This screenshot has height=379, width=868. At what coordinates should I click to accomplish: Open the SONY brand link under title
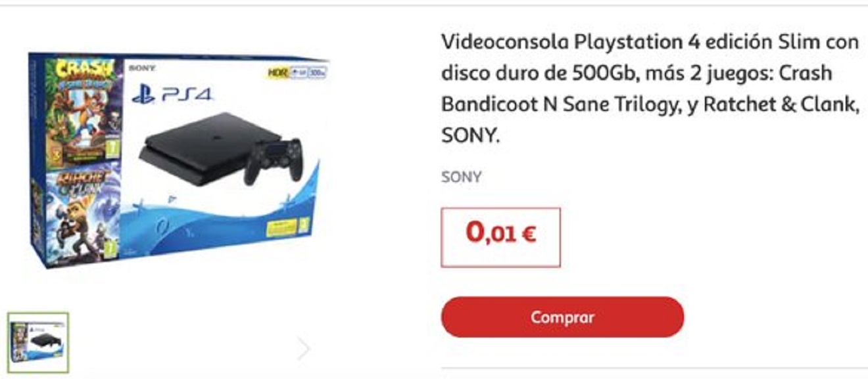click(x=461, y=177)
